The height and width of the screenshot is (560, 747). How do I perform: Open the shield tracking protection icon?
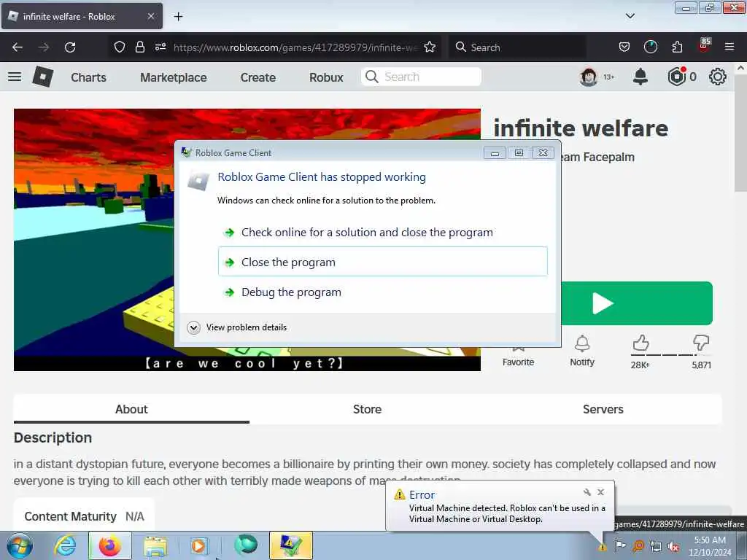pos(120,47)
